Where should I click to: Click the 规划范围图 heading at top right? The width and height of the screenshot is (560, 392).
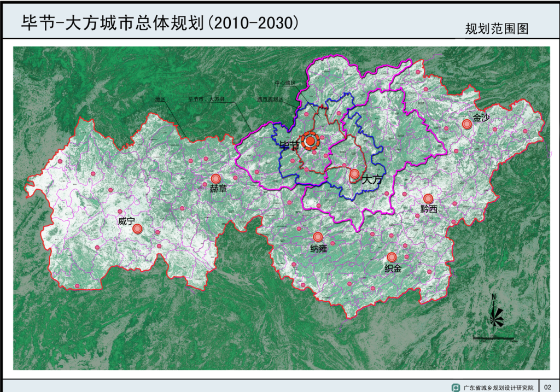pyautogui.click(x=497, y=29)
